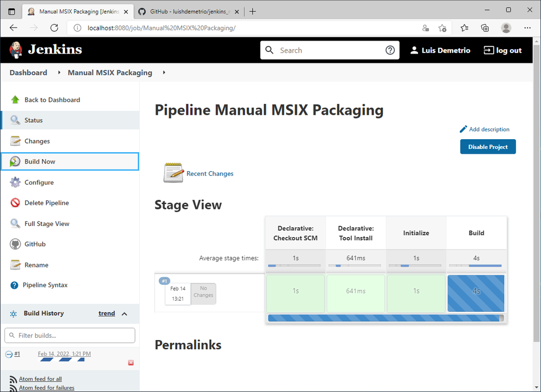The width and height of the screenshot is (541, 392).
Task: Click the Delete Pipeline prohibition icon
Action: click(x=15, y=203)
